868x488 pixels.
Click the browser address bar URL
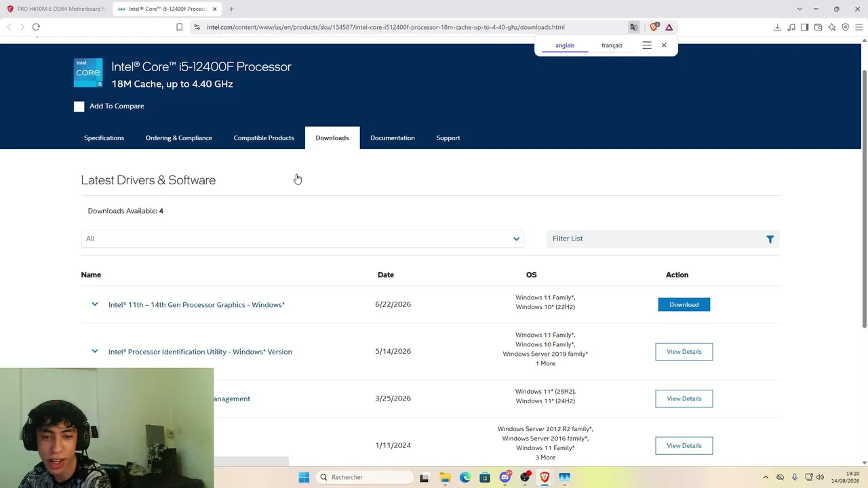coord(386,27)
